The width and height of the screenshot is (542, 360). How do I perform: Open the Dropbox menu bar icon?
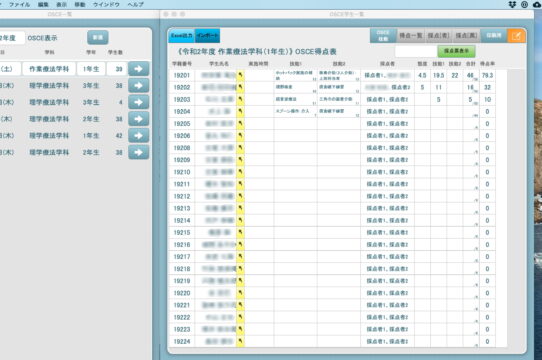point(512,4)
